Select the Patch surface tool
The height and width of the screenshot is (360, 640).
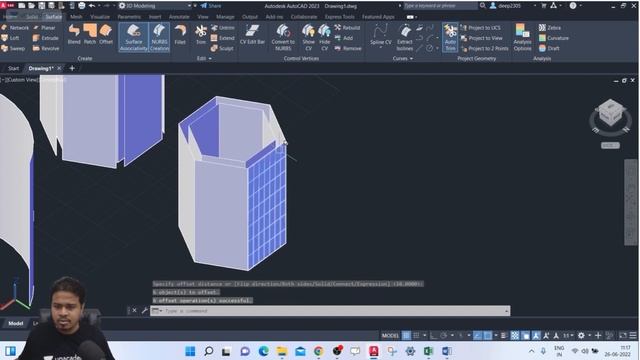[90, 34]
